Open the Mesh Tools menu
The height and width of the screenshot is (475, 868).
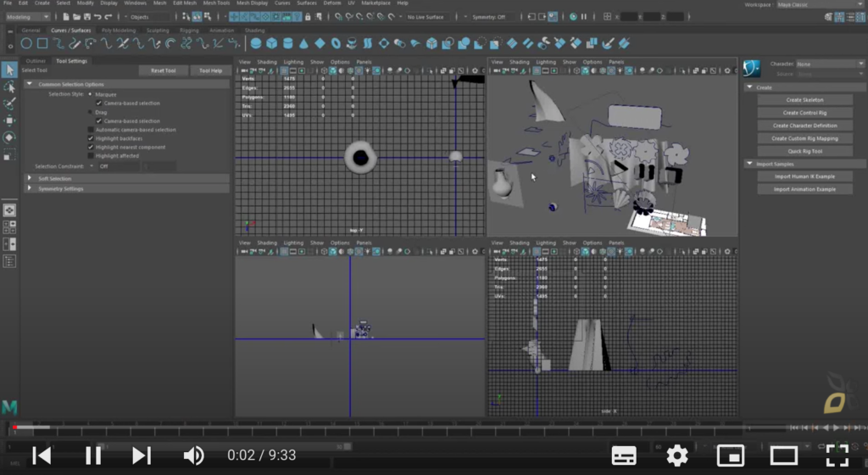216,3
